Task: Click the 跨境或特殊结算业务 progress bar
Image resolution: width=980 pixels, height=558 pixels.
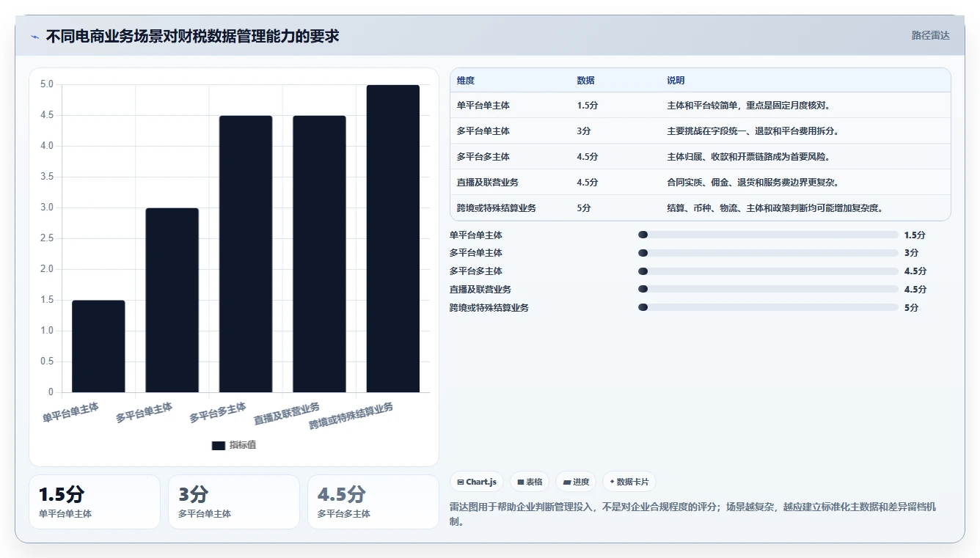Action: pos(768,307)
